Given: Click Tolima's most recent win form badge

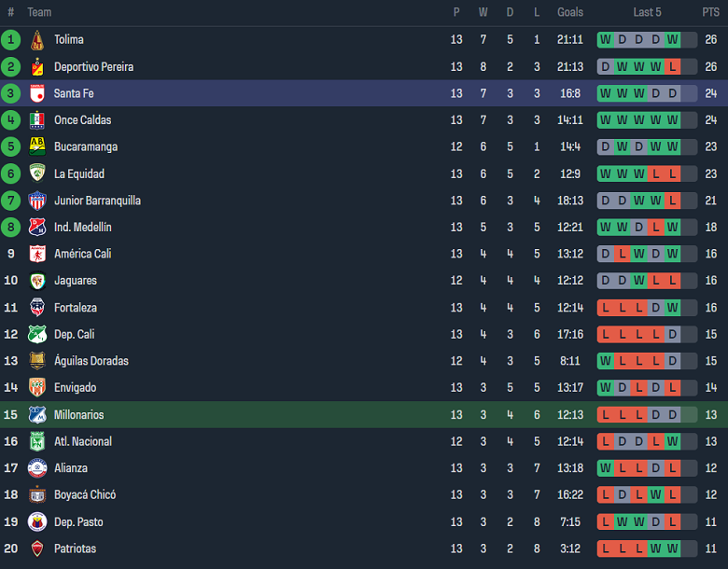Looking at the screenshot, I should (673, 40).
